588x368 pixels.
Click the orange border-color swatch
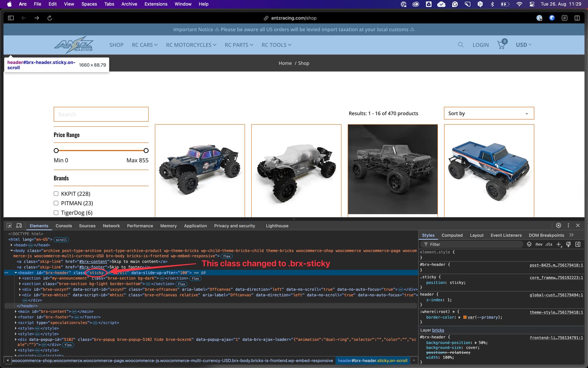(465, 317)
